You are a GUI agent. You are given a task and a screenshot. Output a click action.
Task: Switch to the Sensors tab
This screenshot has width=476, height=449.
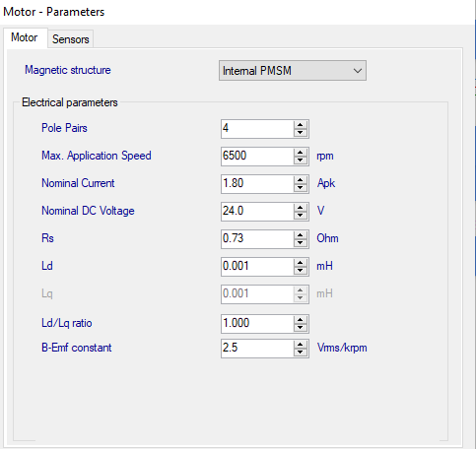(71, 39)
